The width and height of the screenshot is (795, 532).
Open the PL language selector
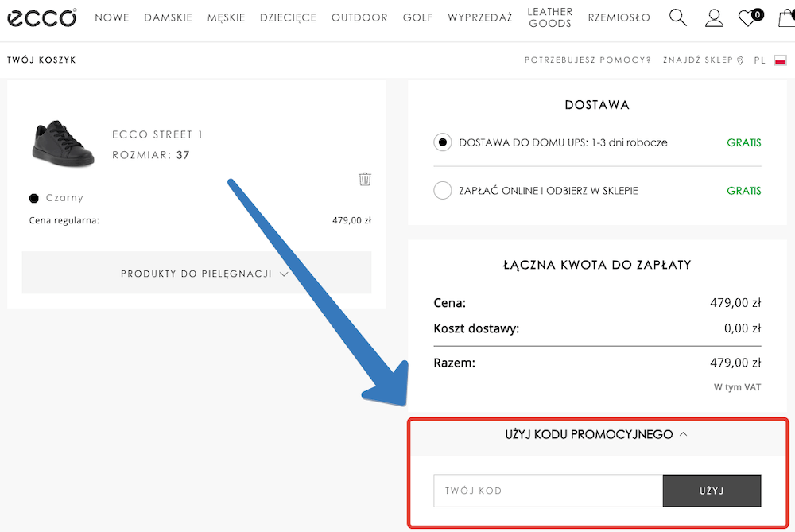(760, 60)
